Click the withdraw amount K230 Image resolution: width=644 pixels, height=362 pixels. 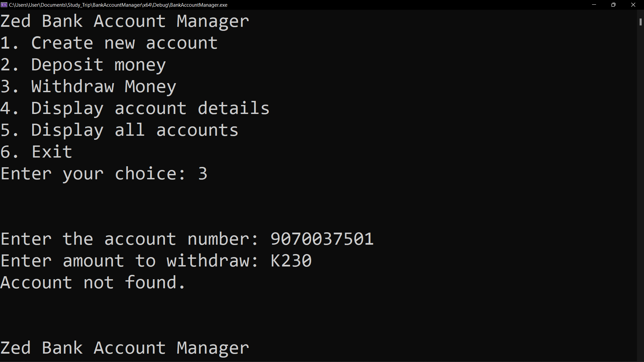coord(291,261)
